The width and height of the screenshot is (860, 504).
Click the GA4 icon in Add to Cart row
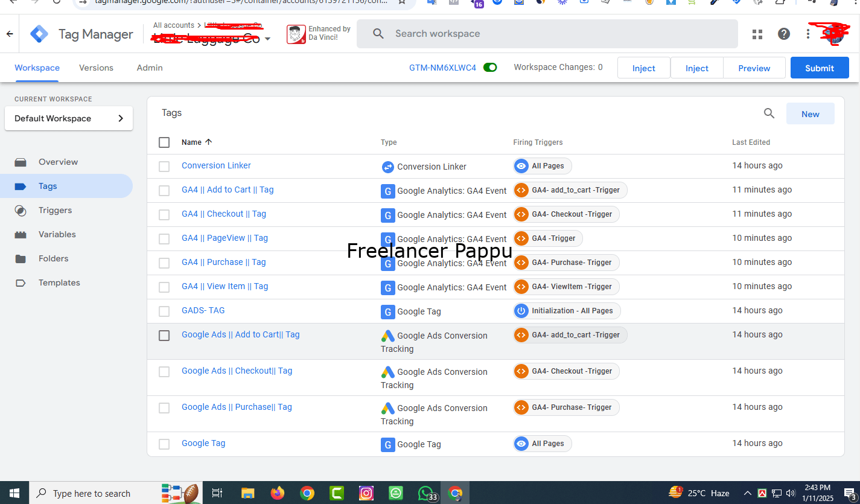[x=387, y=191]
